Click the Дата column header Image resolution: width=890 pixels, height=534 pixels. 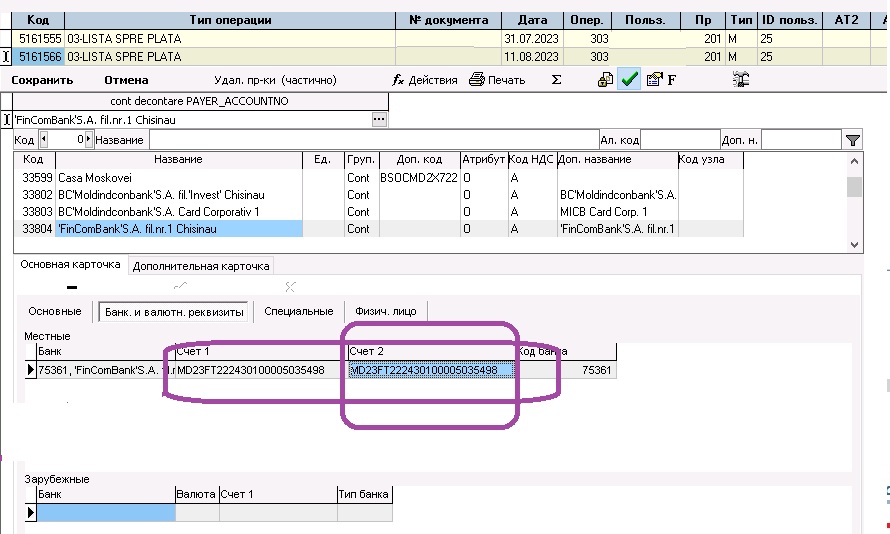pos(532,20)
